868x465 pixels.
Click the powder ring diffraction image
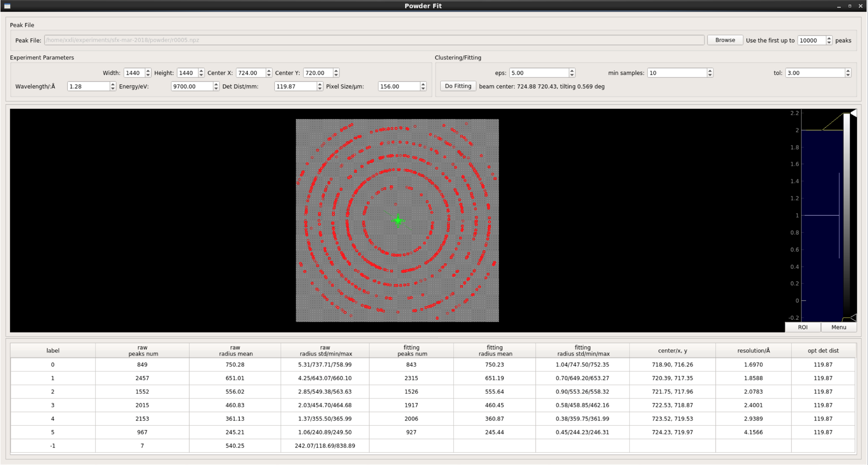[397, 221]
